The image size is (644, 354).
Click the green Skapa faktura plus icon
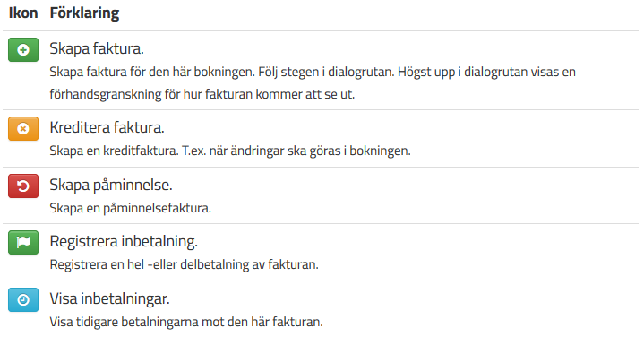[x=23, y=50]
